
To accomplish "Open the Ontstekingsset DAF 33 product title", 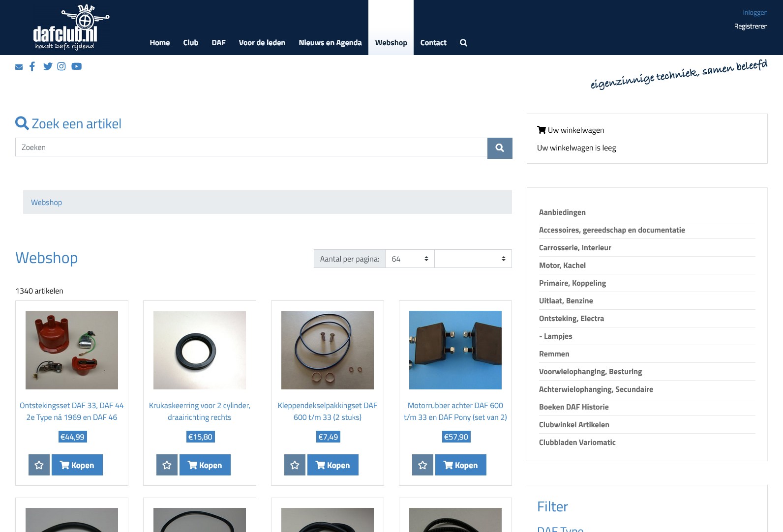I will pos(72,412).
